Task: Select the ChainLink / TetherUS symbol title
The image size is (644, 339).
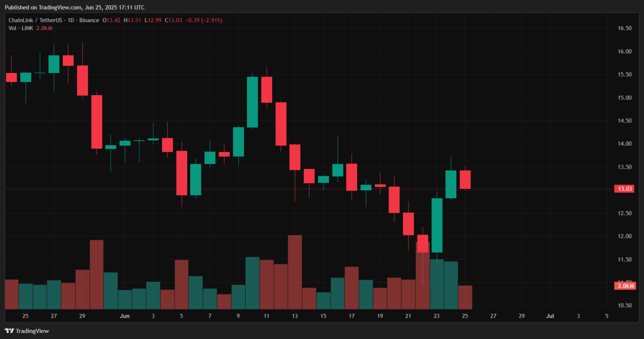Action: tap(36, 20)
